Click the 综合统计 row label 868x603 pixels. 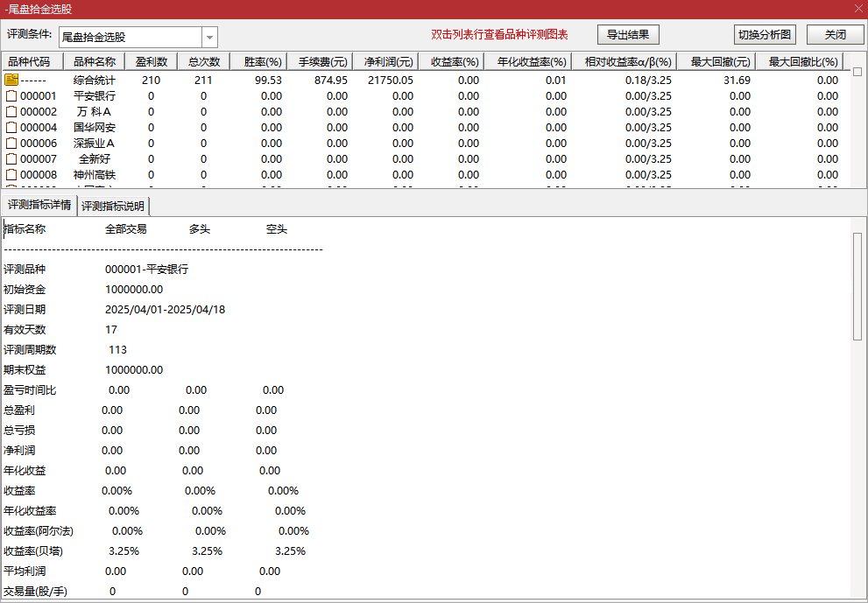(94, 81)
